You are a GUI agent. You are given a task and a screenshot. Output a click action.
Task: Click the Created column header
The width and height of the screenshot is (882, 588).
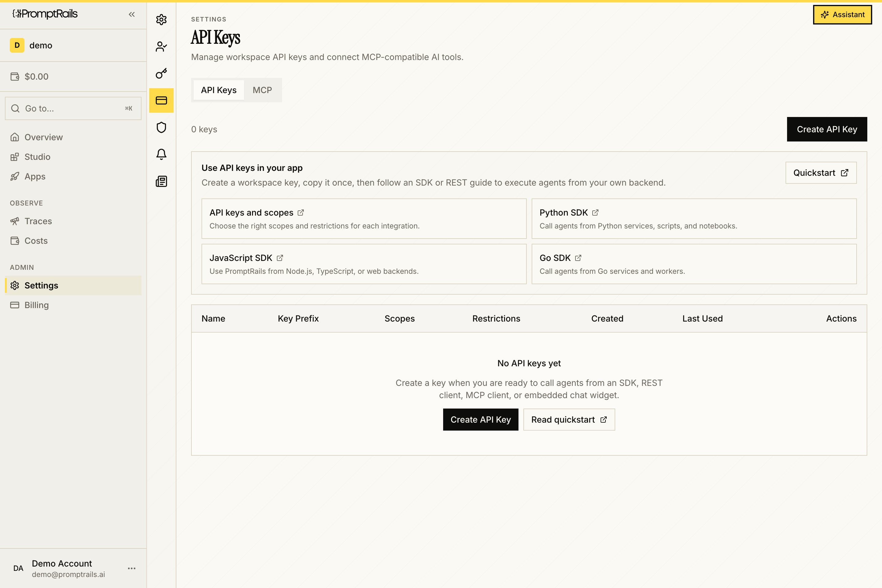(x=607, y=319)
